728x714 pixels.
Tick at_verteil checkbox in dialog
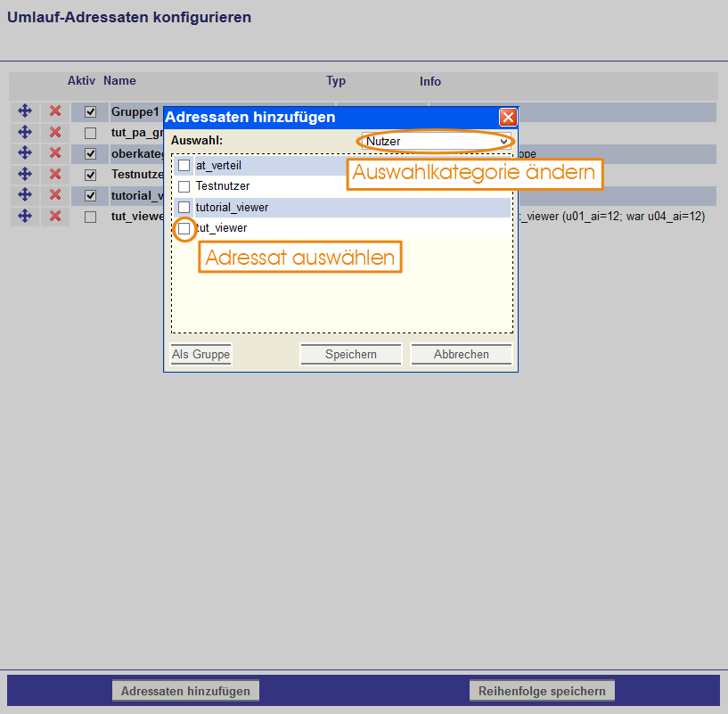tap(184, 166)
